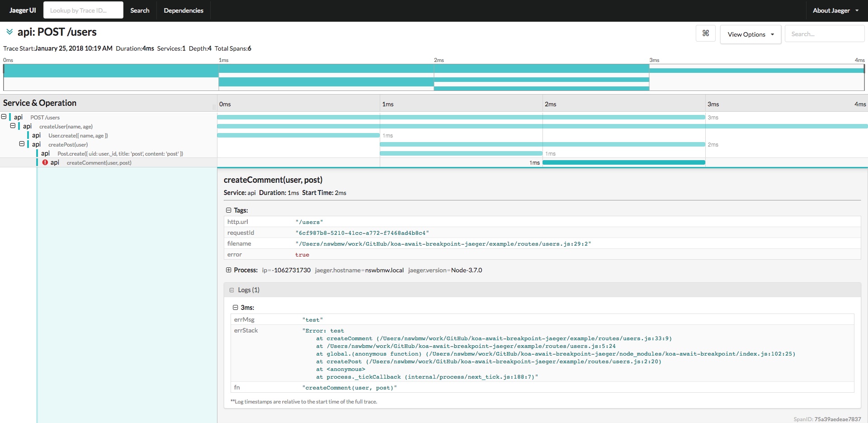Go to the Search page
This screenshot has height=423, width=868.
pos(140,10)
